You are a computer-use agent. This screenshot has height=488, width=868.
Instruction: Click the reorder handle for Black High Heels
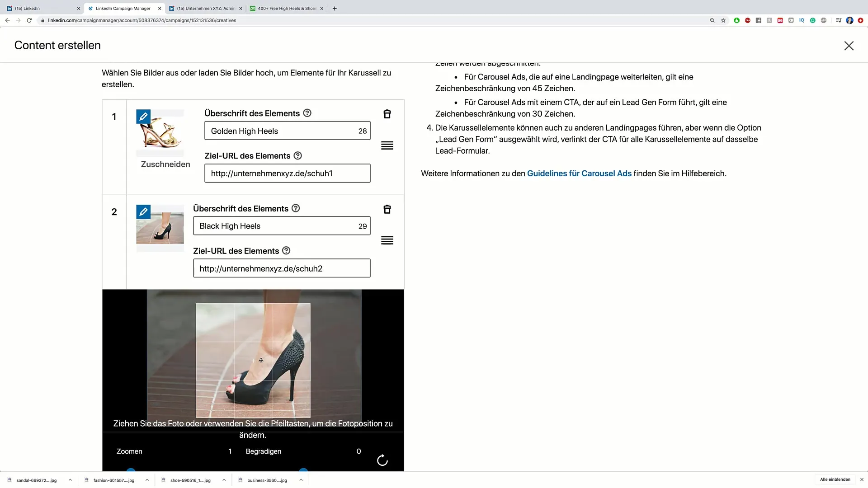(x=387, y=240)
